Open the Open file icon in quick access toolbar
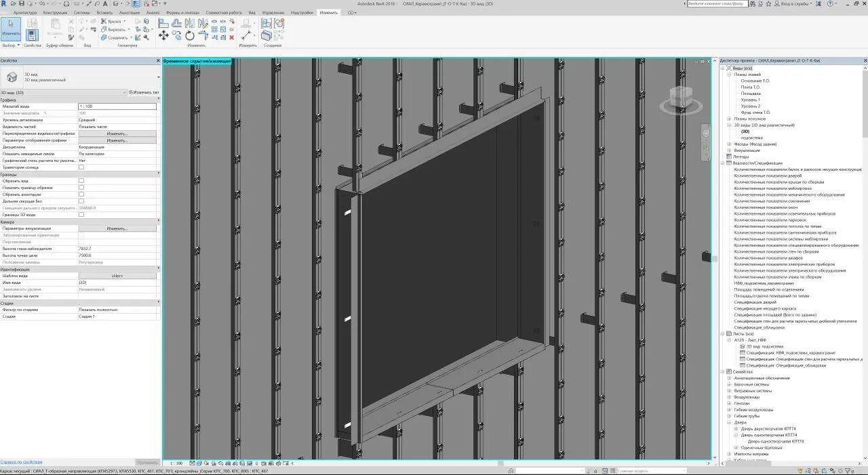Image resolution: width=868 pixels, height=475 pixels. pos(13,3)
